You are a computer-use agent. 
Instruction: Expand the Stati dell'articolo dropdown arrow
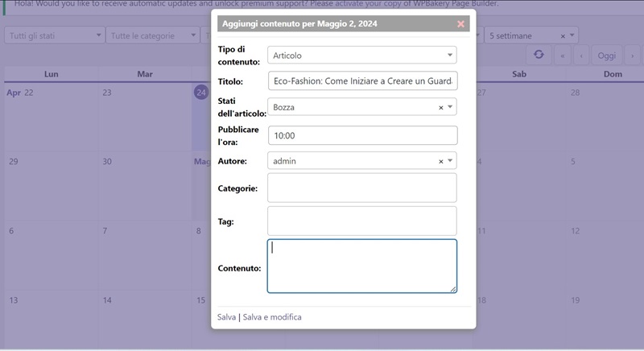point(450,107)
